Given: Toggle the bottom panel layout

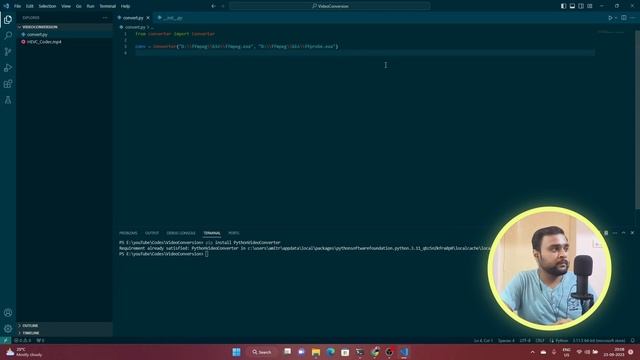Looking at the screenshot, I should (x=572, y=6).
